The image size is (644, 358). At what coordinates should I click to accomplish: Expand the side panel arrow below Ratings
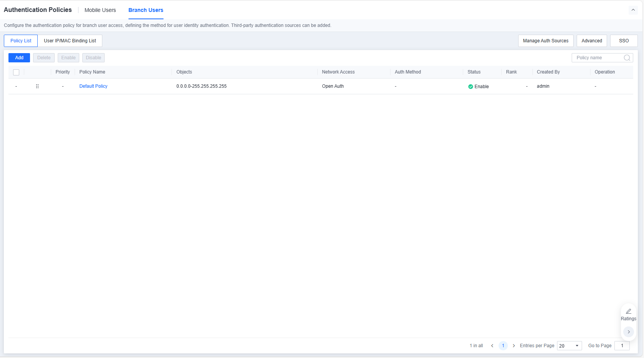pyautogui.click(x=628, y=332)
